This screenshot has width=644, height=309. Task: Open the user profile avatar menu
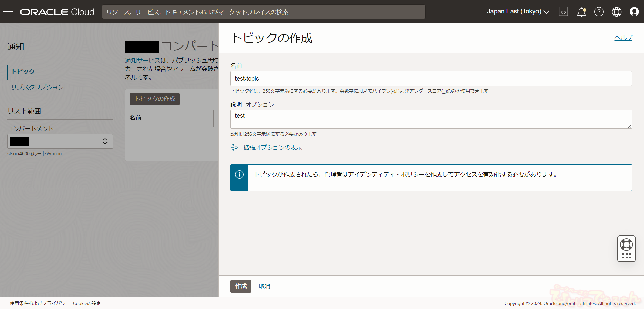click(634, 12)
